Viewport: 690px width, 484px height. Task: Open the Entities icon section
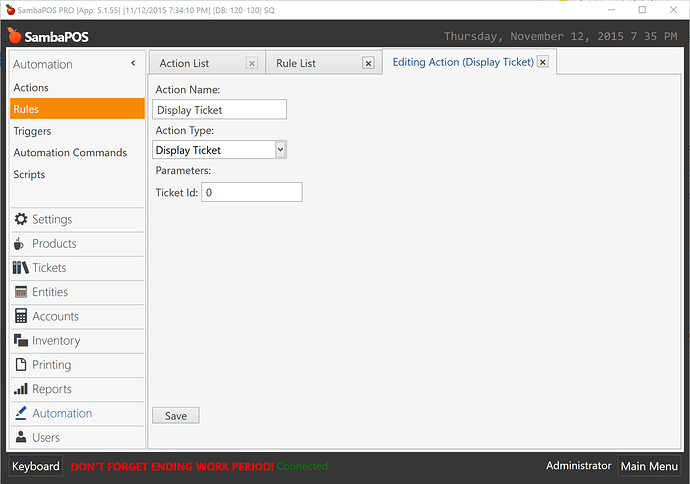click(x=21, y=292)
